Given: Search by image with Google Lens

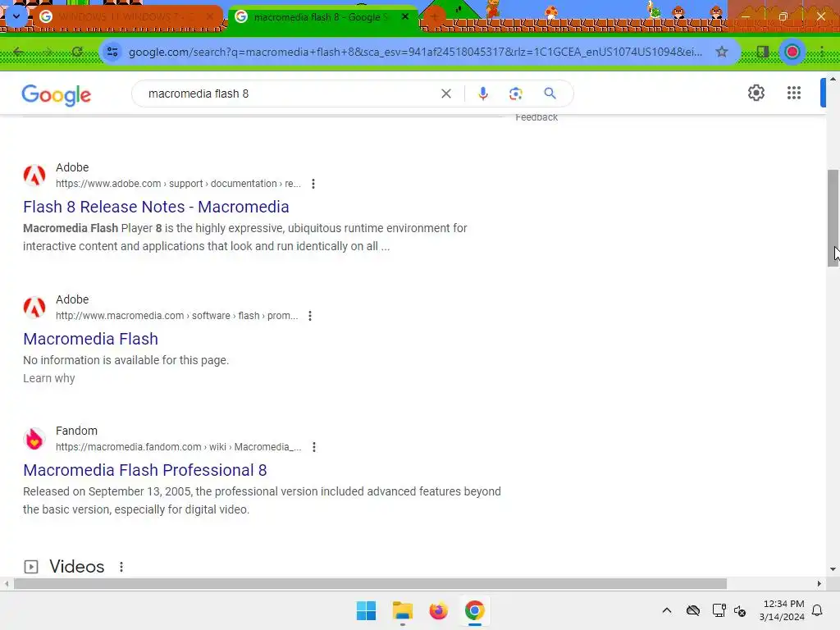Looking at the screenshot, I should tap(515, 94).
